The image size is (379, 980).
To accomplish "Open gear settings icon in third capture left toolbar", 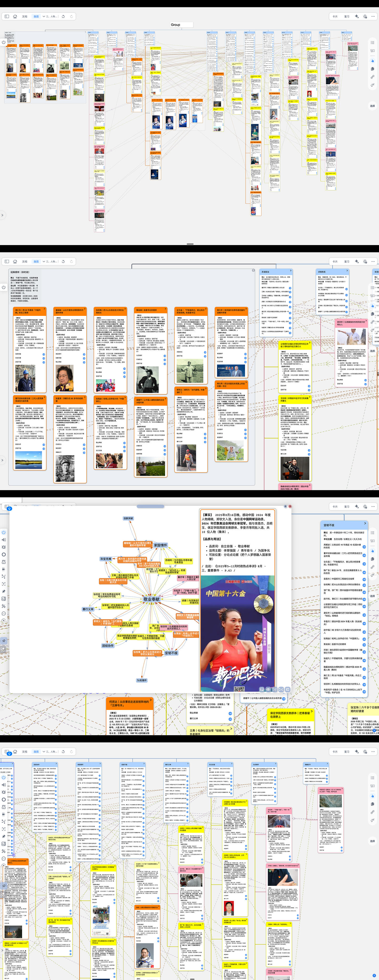I will [x=3, y=547].
